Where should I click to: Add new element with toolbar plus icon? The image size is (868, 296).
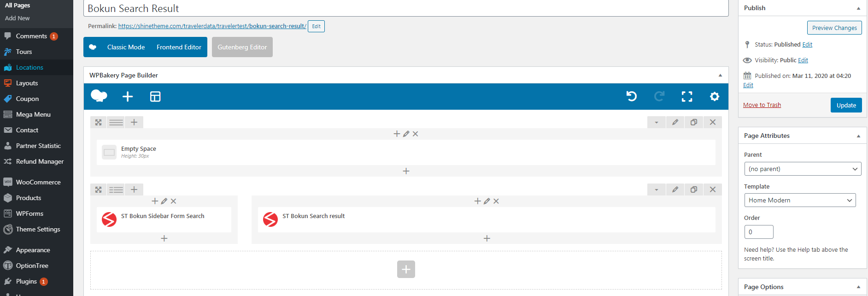(128, 96)
